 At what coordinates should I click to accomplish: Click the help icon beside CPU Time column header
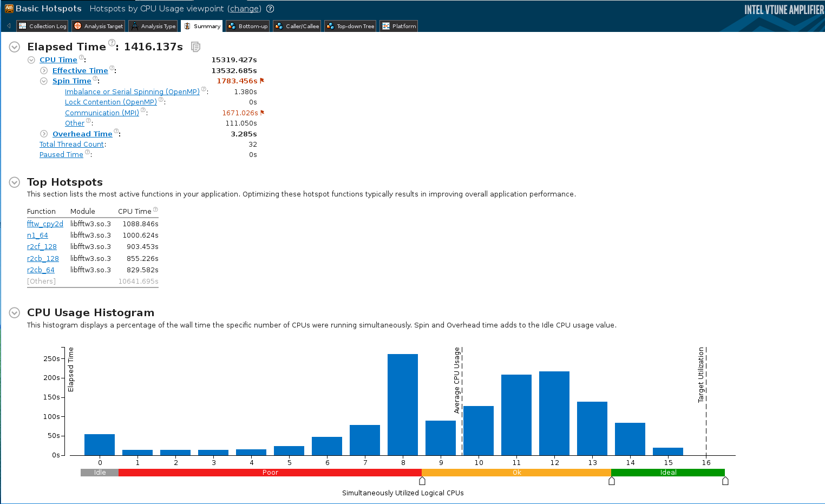coord(155,210)
